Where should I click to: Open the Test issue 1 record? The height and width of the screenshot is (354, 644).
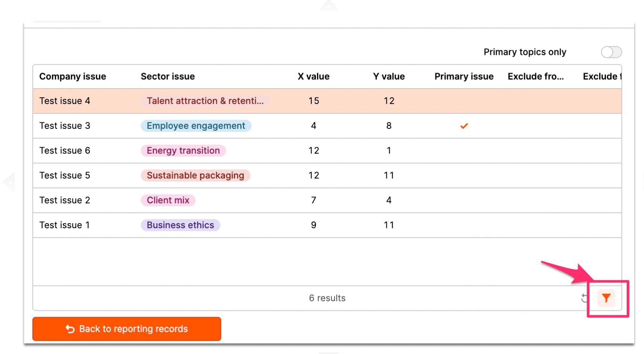click(x=65, y=225)
